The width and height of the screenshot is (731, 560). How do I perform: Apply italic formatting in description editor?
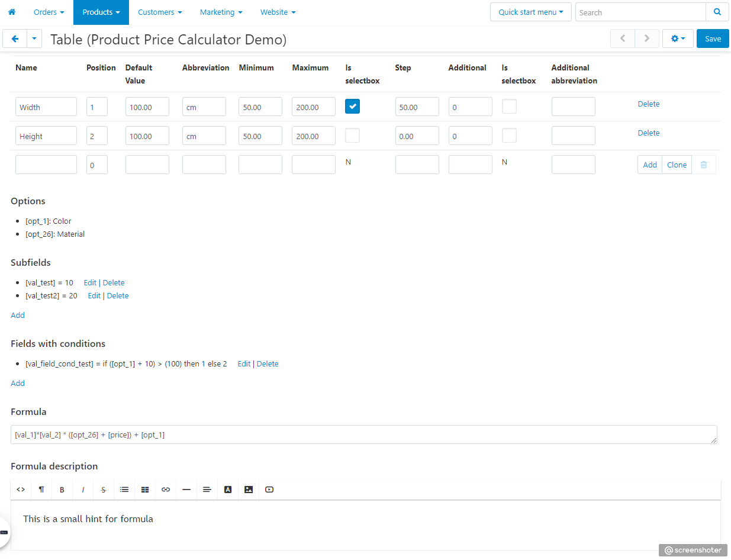click(83, 490)
